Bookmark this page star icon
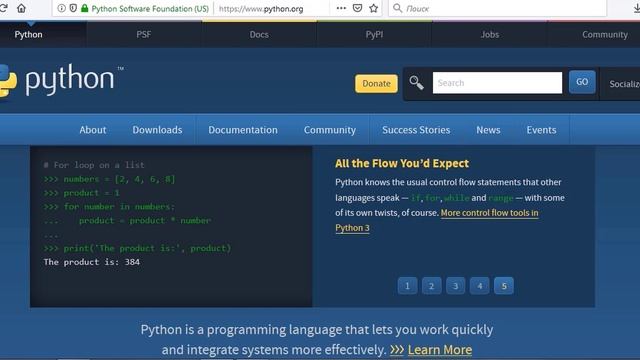640x360 pixels. point(373,8)
